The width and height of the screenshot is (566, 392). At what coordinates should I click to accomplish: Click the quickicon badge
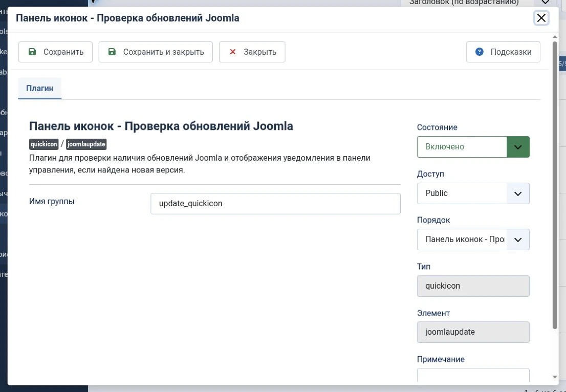pos(43,144)
